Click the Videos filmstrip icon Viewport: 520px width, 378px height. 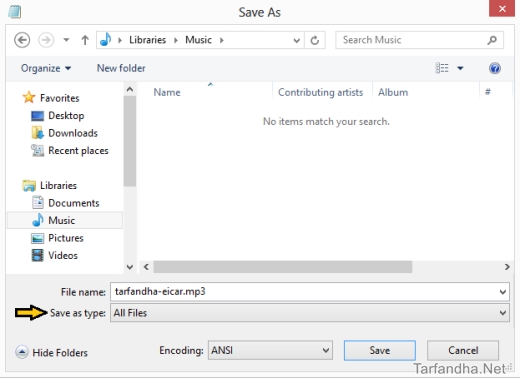37,255
